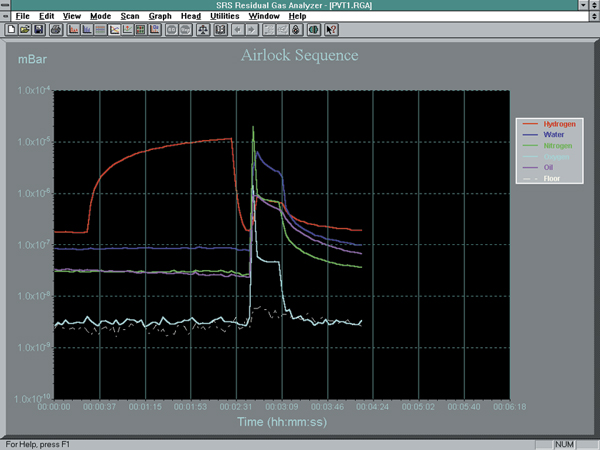600x450 pixels.
Task: Switch to Table mode toolbar icon
Action: (100, 29)
